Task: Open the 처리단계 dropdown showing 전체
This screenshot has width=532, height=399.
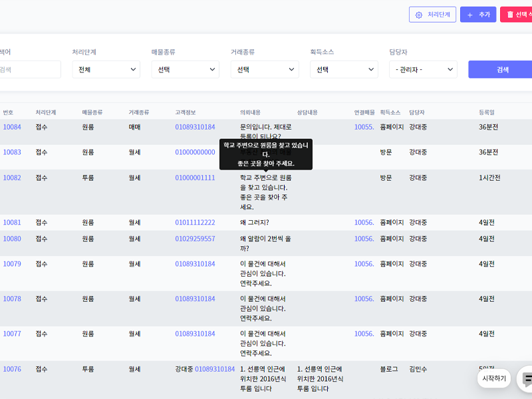Action: pyautogui.click(x=106, y=70)
